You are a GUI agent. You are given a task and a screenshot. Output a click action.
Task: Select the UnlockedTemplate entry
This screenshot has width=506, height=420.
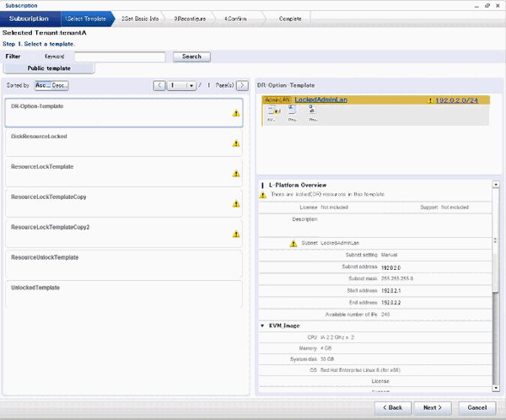pos(124,293)
